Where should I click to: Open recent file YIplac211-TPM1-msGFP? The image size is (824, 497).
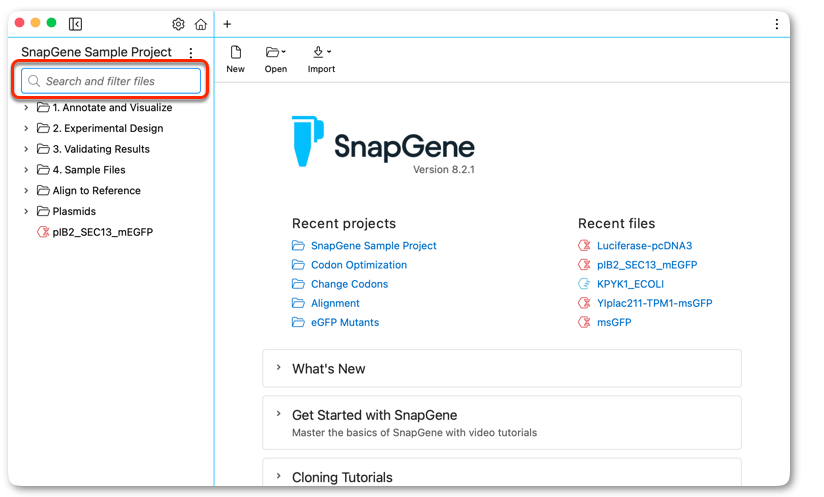(x=654, y=303)
